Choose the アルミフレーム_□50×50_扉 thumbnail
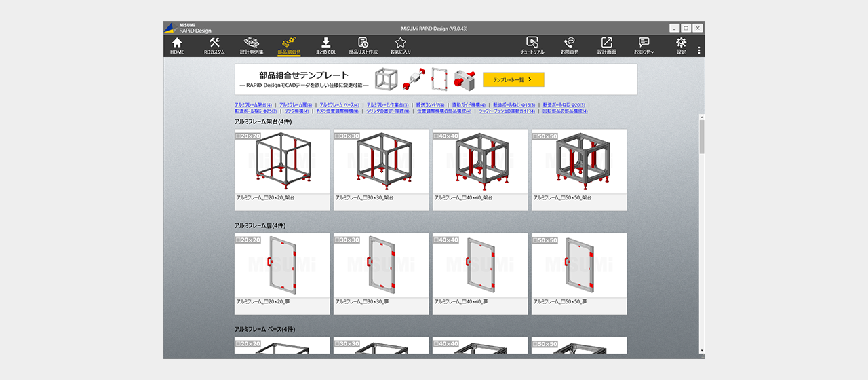This screenshot has width=868, height=380. 579,270
